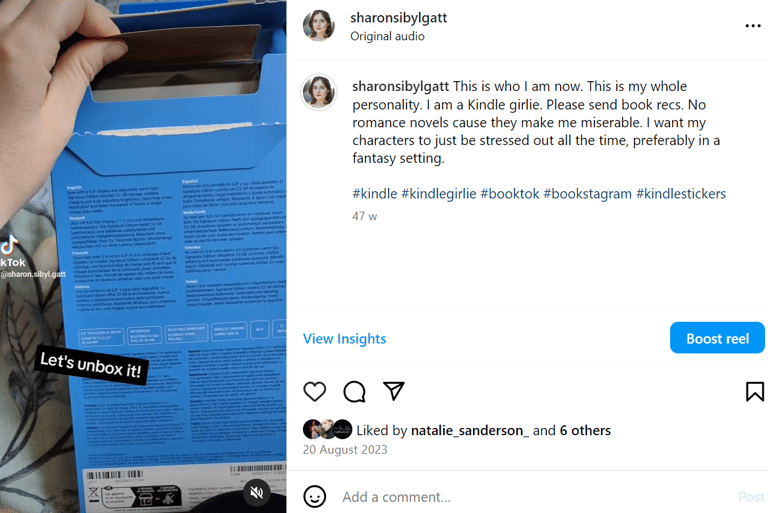Open the three-dot more options menu
The height and width of the screenshot is (513, 768).
753,25
